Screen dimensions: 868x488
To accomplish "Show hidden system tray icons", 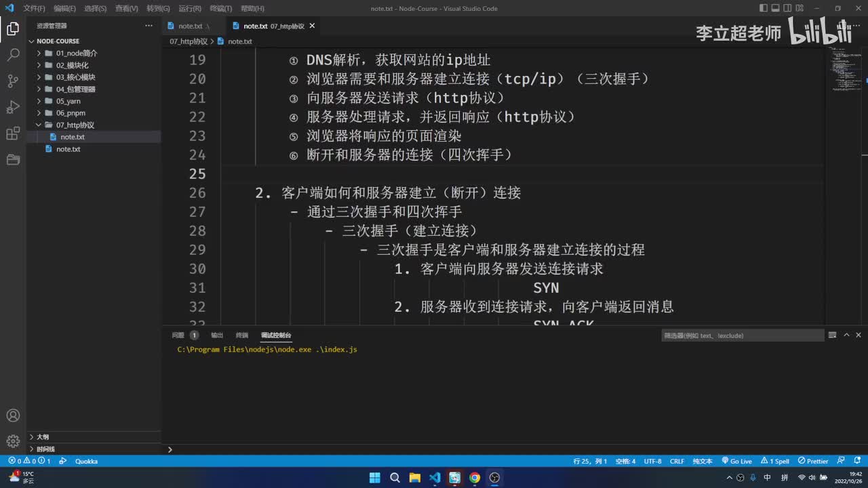I will click(729, 478).
